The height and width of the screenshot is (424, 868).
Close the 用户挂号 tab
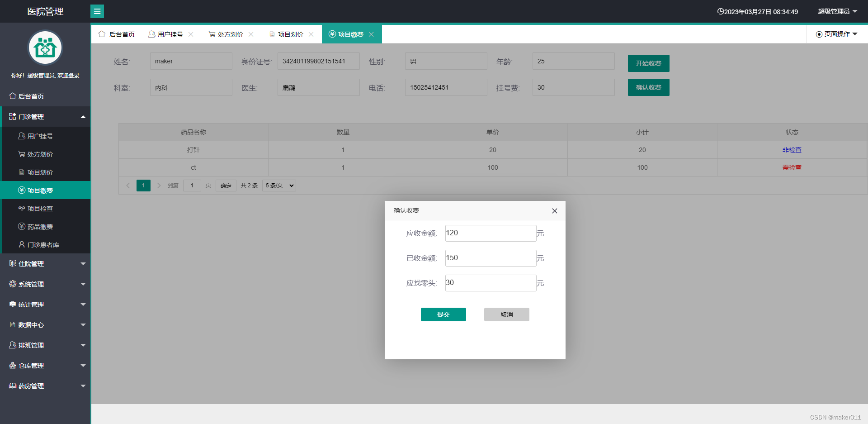coord(191,34)
